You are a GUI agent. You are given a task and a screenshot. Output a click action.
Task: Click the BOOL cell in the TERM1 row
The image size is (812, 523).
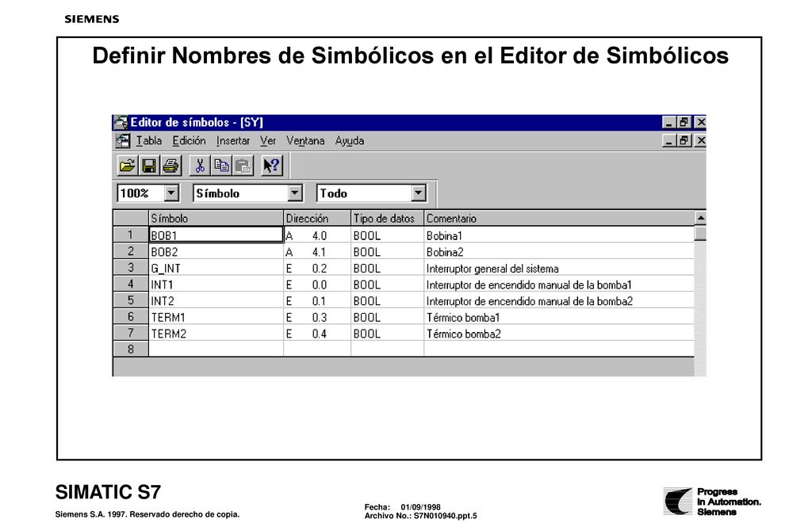(x=387, y=317)
